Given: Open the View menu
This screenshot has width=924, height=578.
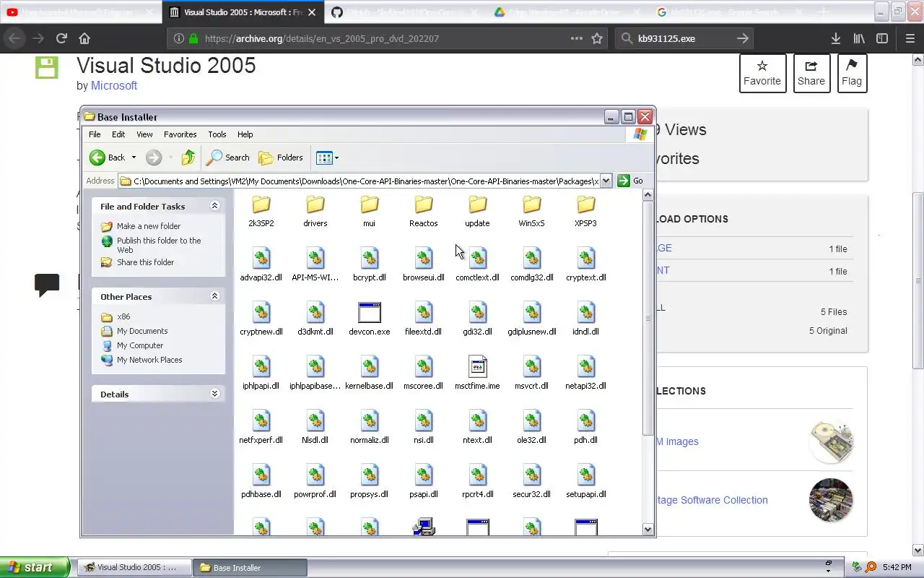Looking at the screenshot, I should pyautogui.click(x=144, y=134).
